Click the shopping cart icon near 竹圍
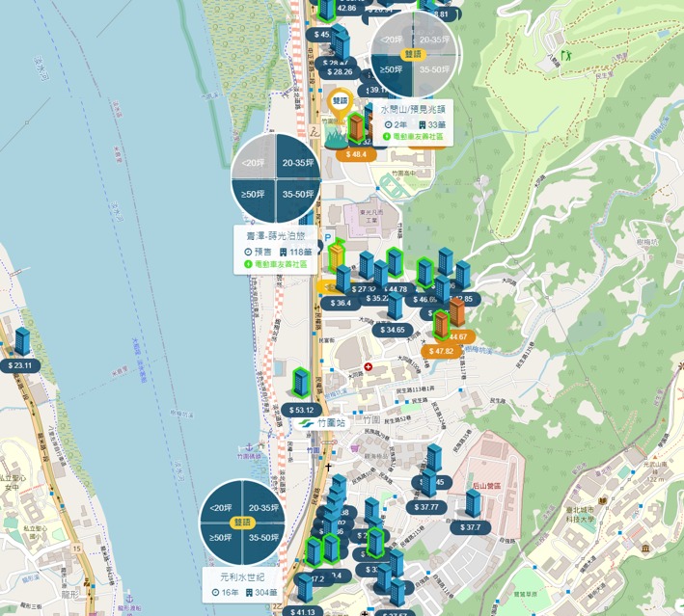This screenshot has width=684, height=616. 355,448
